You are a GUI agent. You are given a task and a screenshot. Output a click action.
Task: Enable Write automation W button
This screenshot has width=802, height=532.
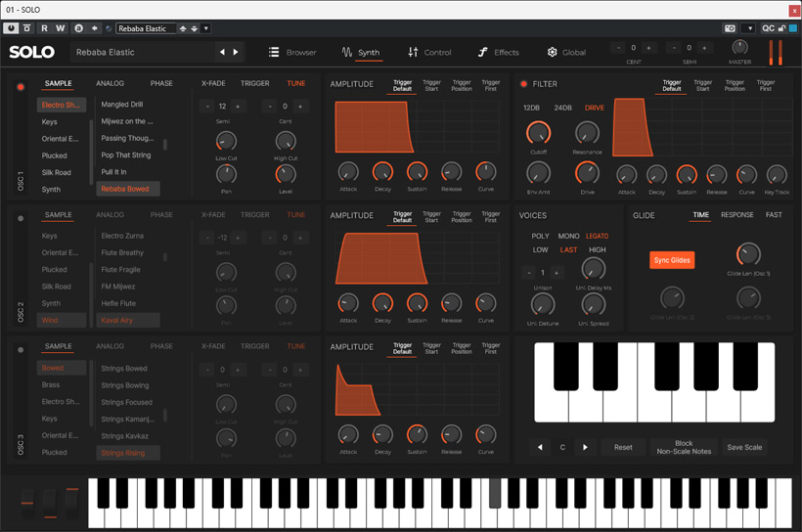(x=61, y=28)
